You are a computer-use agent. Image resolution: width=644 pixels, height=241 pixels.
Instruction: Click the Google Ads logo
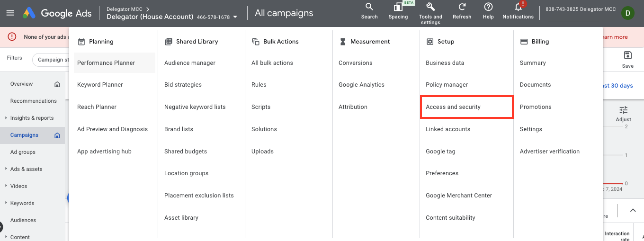57,13
